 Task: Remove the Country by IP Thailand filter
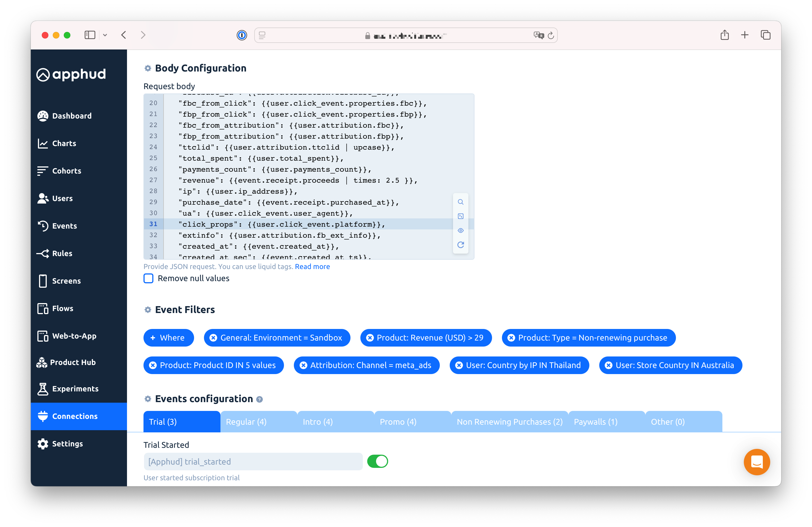pos(459,365)
